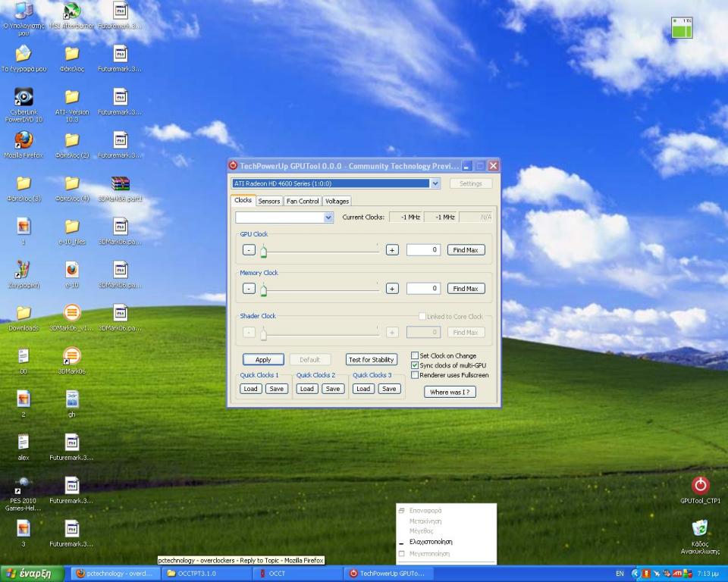Click the Memory Clock value input field
The width and height of the screenshot is (728, 582).
pyautogui.click(x=423, y=288)
